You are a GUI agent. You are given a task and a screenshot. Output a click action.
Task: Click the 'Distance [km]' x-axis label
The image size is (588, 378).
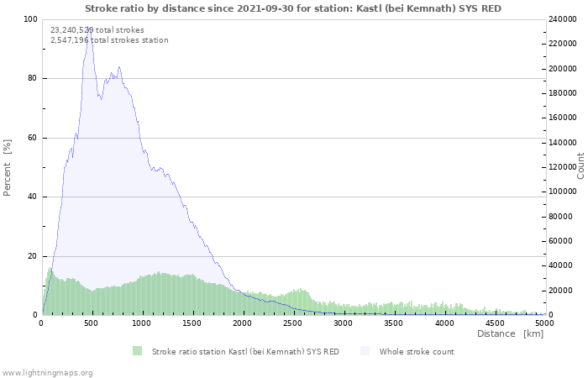coord(510,333)
